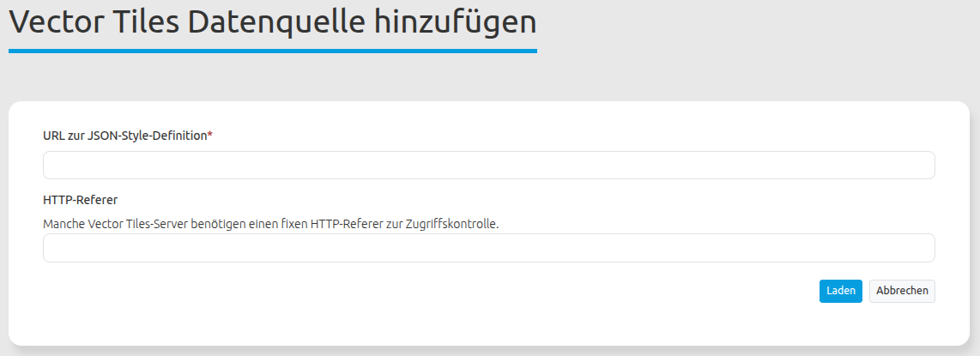
Task: Click the red required asterisk
Action: pos(210,136)
